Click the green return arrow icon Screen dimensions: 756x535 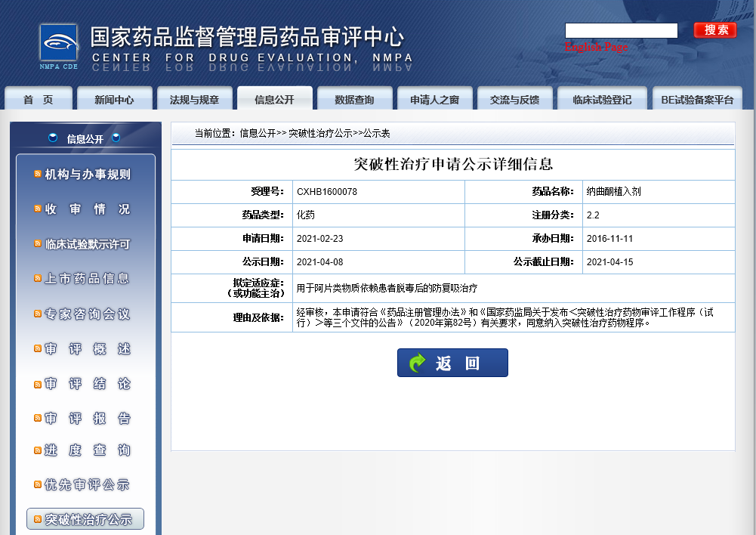click(418, 363)
